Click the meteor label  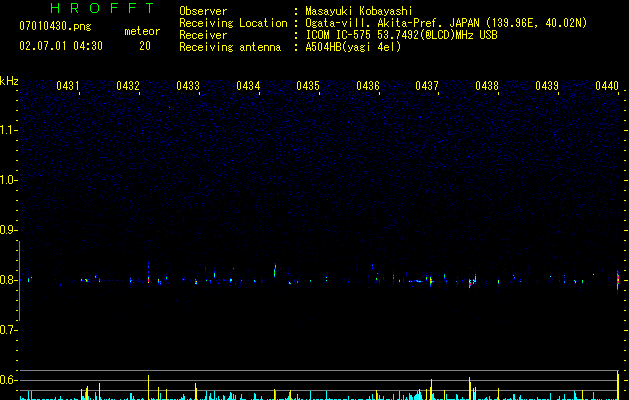(142, 31)
